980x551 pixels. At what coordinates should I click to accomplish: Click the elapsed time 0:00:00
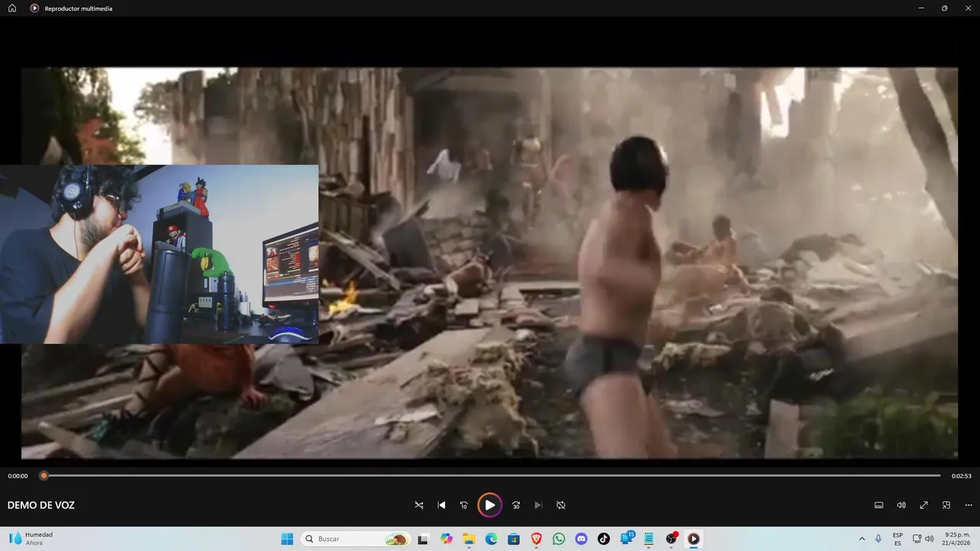[18, 476]
